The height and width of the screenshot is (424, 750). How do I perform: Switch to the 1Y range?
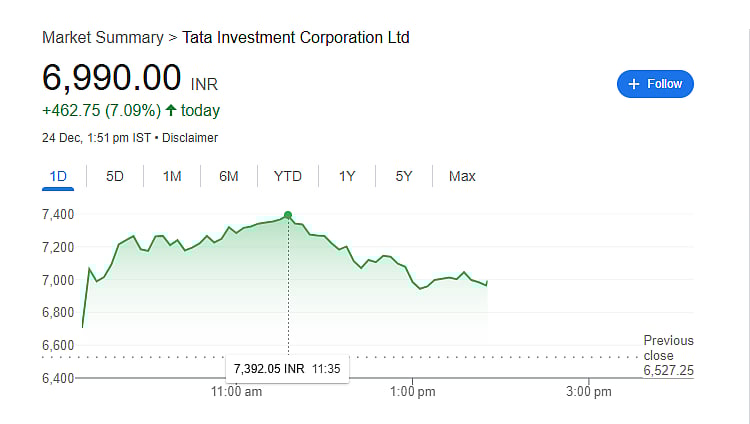pyautogui.click(x=347, y=177)
